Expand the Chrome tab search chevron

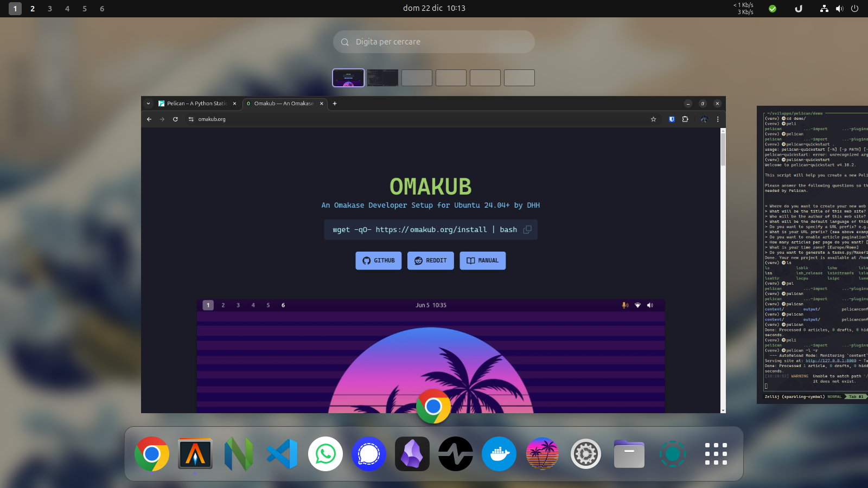point(148,104)
